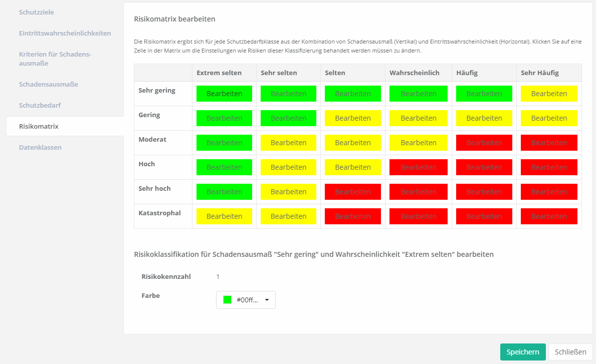Select the Risikomatrix sidebar tab
This screenshot has width=596, height=364.
[x=39, y=126]
